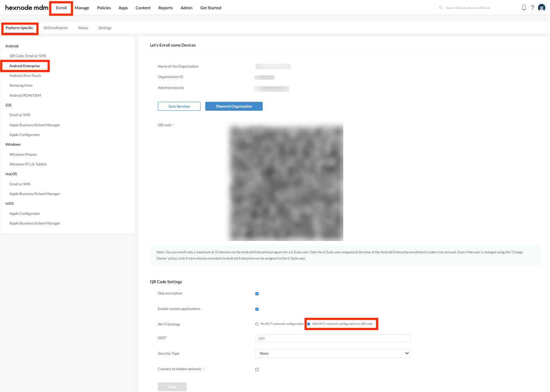550x392 pixels.
Task: Select Apple Configurator under tvOS
Action: click(25, 214)
